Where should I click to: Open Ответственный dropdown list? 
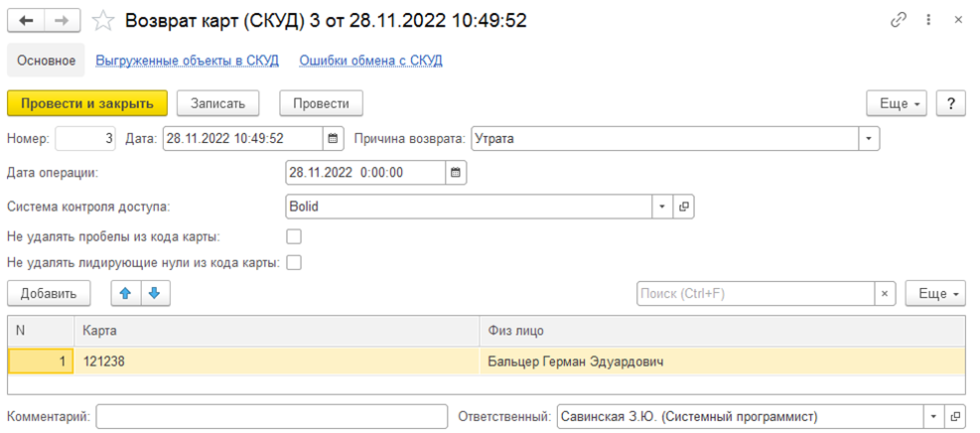pyautogui.click(x=933, y=416)
